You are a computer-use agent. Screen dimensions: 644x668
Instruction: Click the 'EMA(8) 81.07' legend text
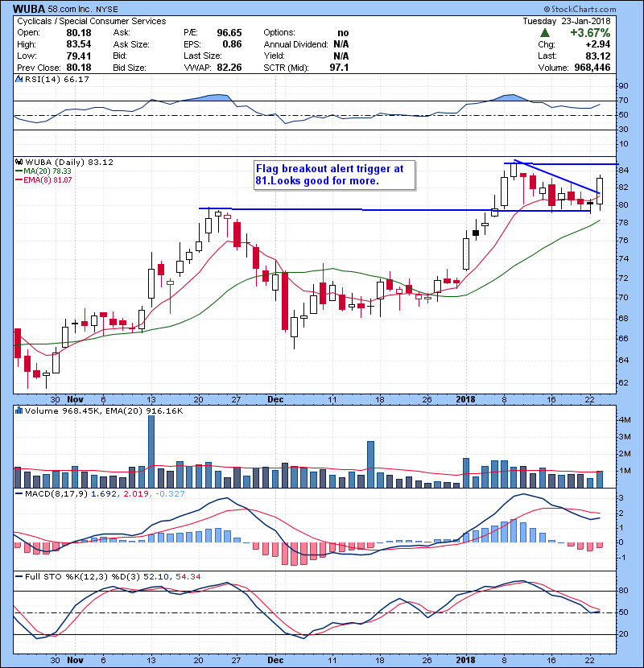(x=47, y=180)
